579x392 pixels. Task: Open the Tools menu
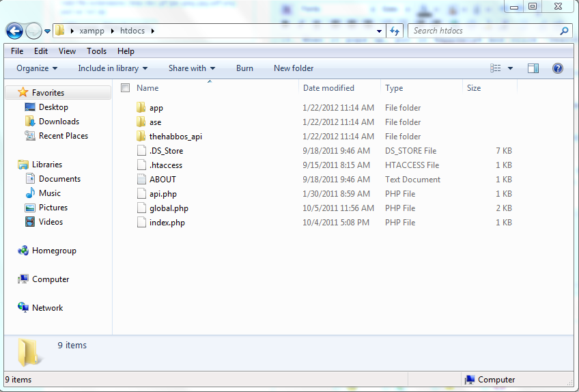[96, 51]
